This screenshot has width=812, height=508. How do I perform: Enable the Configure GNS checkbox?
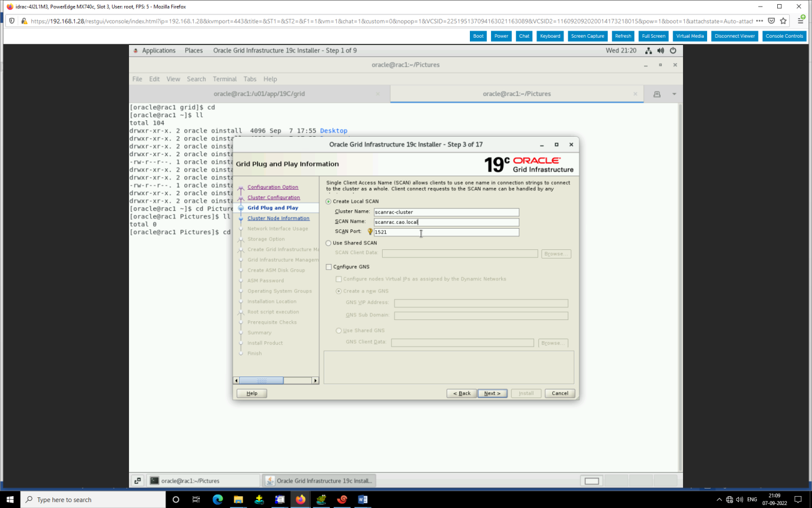point(329,267)
